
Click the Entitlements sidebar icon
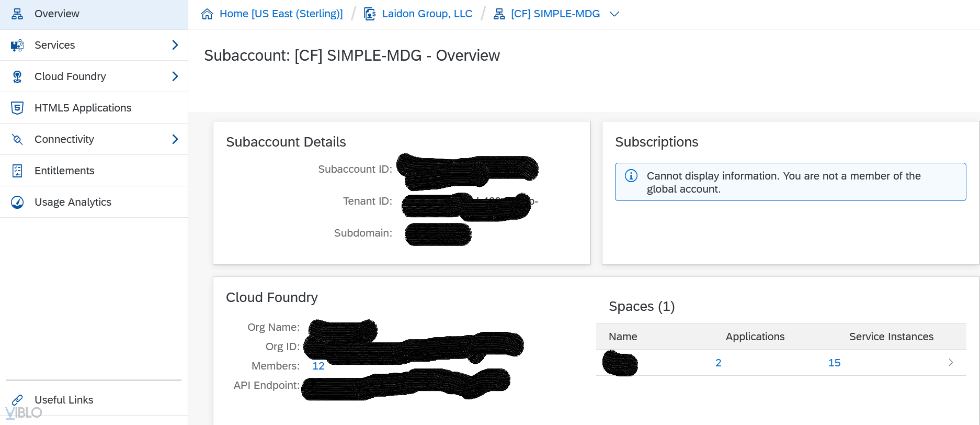click(17, 171)
